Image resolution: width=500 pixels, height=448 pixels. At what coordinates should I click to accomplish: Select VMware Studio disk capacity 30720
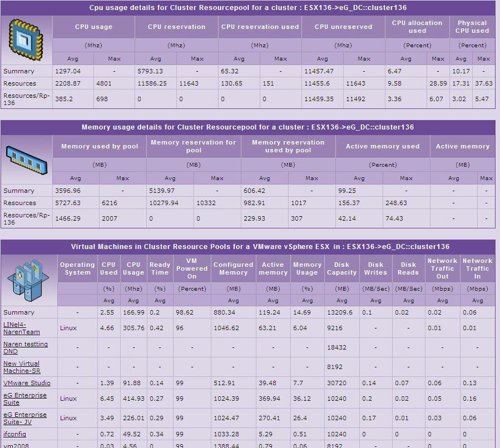click(x=336, y=383)
